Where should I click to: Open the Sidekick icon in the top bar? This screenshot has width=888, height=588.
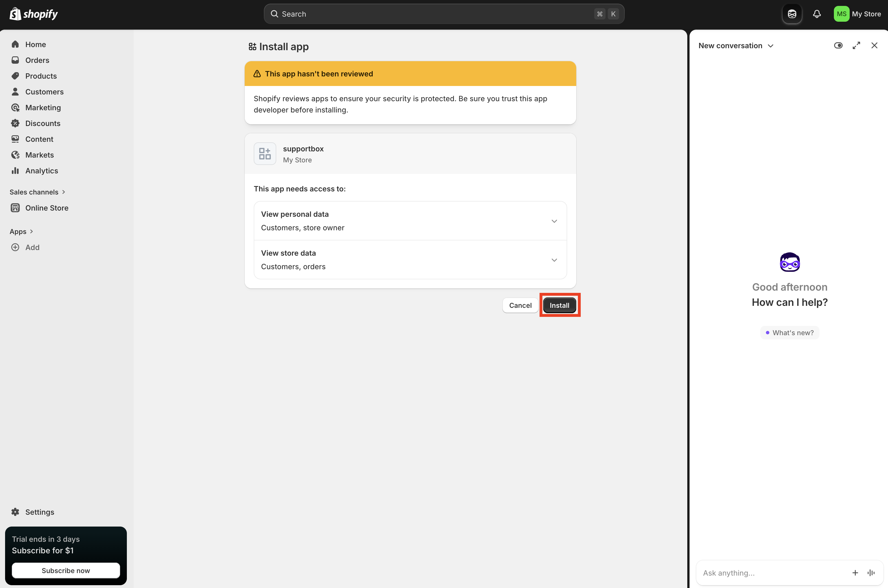coord(792,14)
